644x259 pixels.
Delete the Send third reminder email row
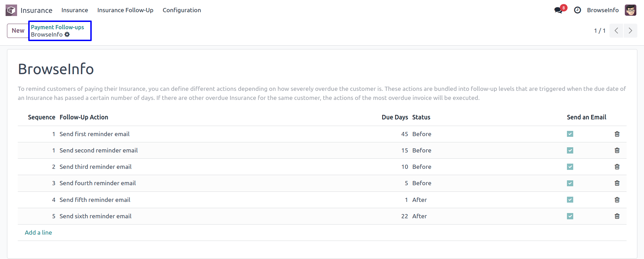point(617,167)
